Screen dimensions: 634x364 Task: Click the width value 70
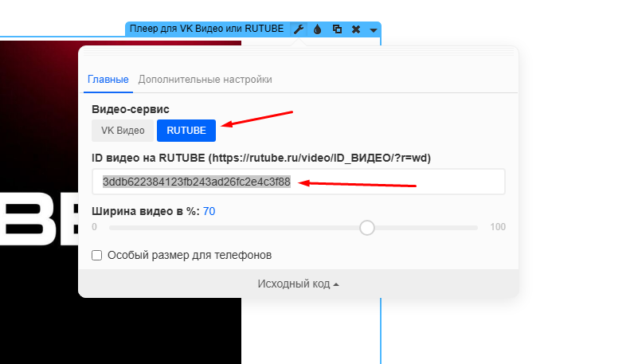click(209, 211)
